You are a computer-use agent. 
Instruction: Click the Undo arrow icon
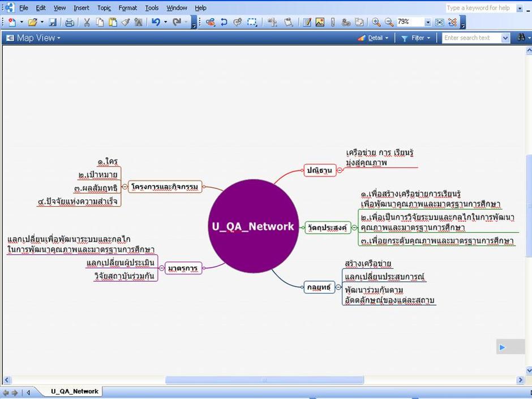(x=156, y=23)
